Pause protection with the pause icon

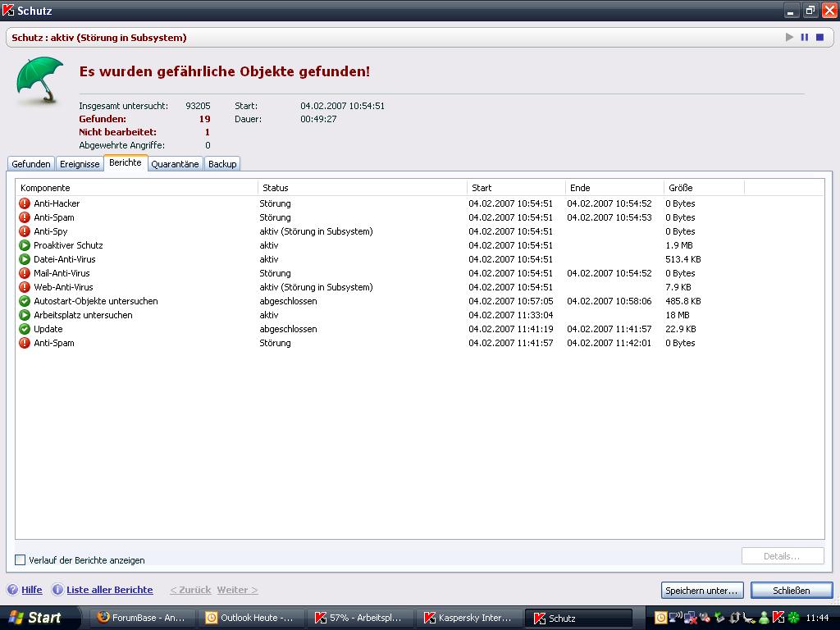(805, 38)
